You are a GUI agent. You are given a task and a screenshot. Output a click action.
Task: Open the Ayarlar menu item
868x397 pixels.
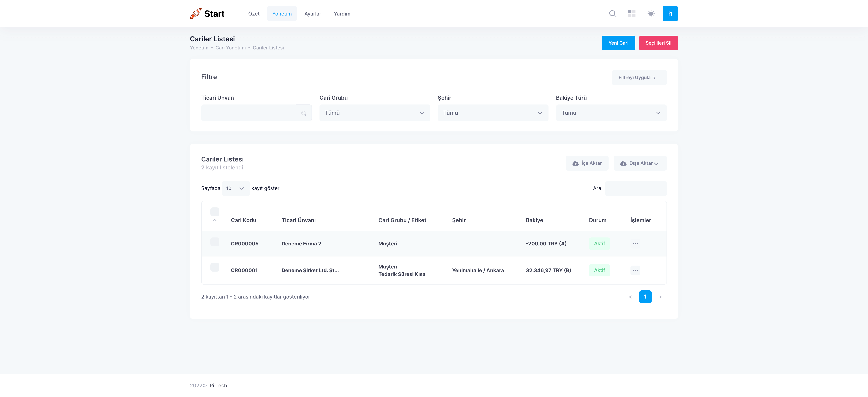pyautogui.click(x=312, y=14)
